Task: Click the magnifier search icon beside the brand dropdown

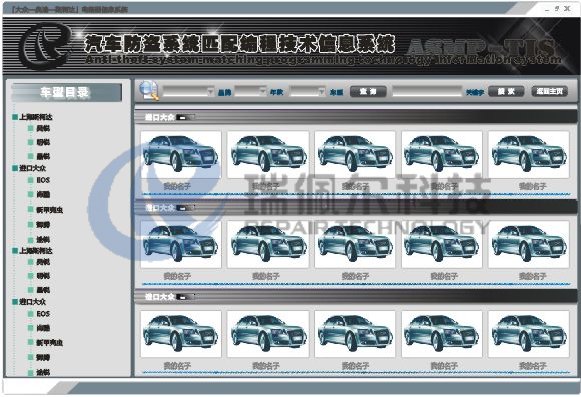Action: pos(149,91)
